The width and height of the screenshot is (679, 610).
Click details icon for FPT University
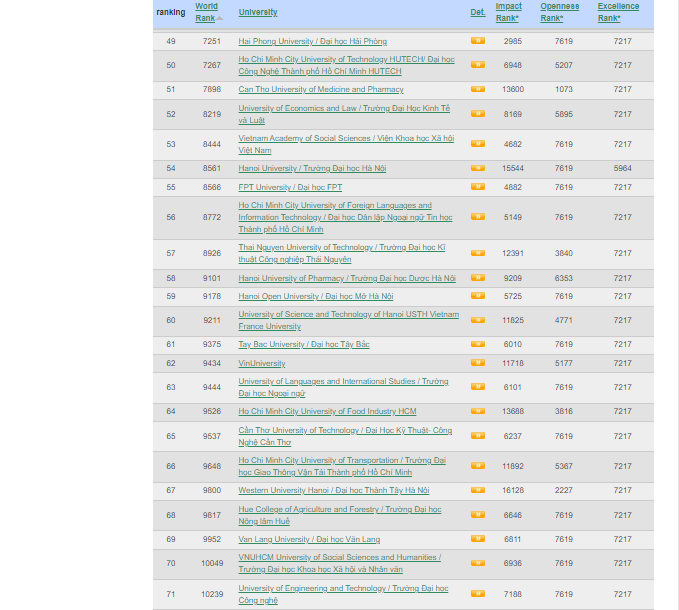click(478, 187)
